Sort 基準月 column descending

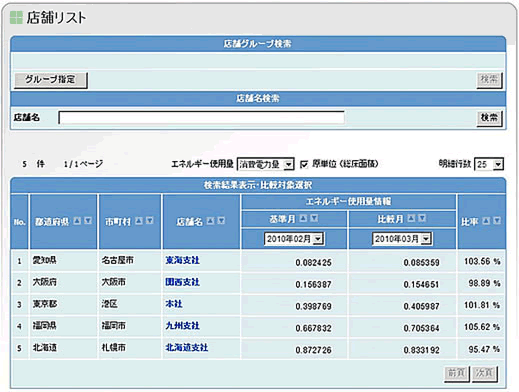click(x=314, y=218)
